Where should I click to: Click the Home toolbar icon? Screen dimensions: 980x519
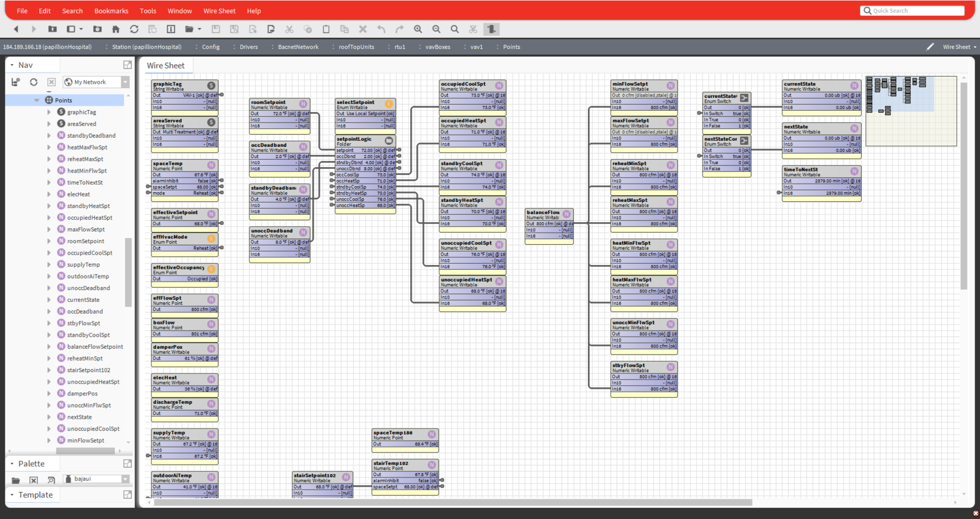tap(116, 29)
